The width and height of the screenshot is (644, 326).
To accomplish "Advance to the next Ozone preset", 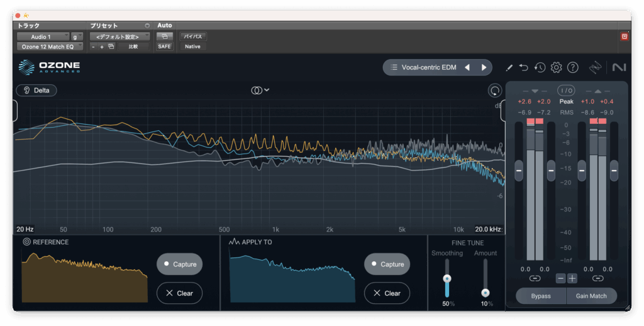I will [484, 67].
